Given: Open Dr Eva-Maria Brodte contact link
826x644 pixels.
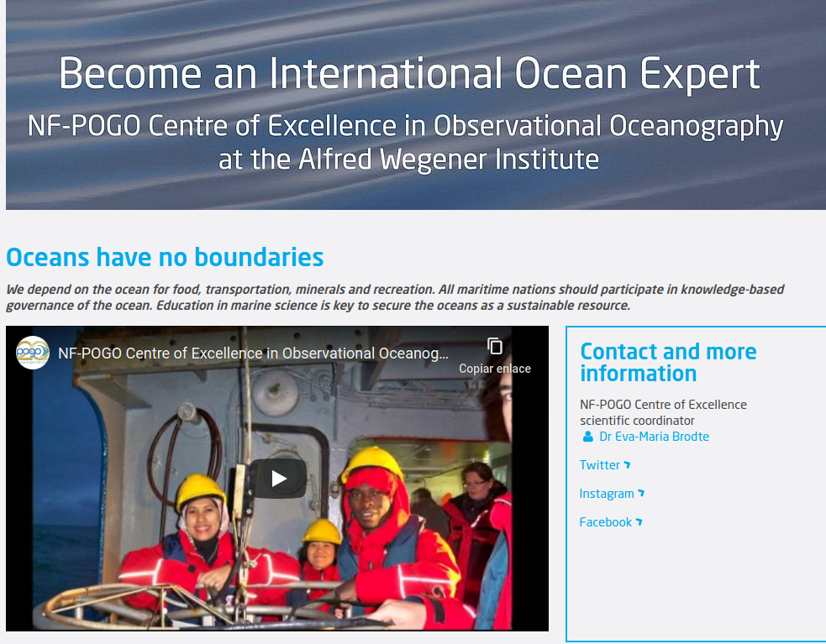Looking at the screenshot, I should click(654, 437).
